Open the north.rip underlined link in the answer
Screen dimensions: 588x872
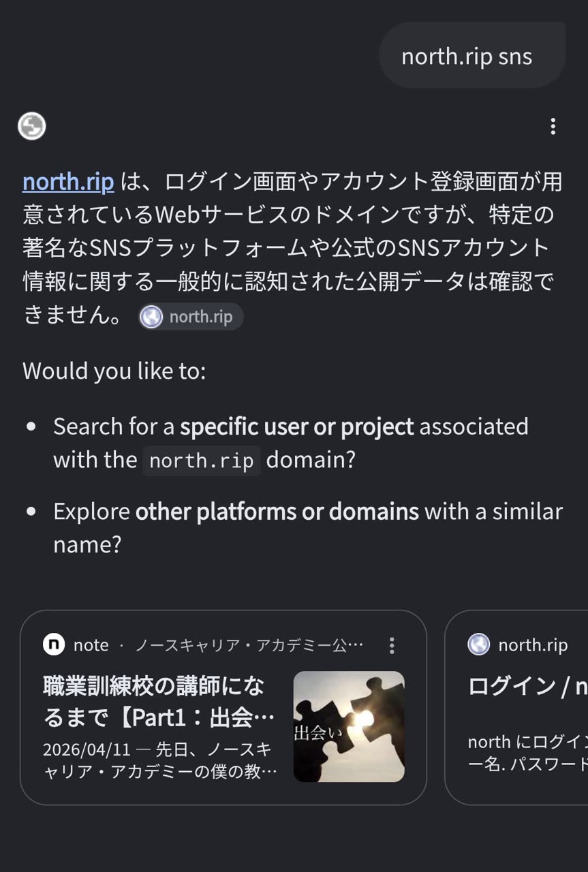68,182
